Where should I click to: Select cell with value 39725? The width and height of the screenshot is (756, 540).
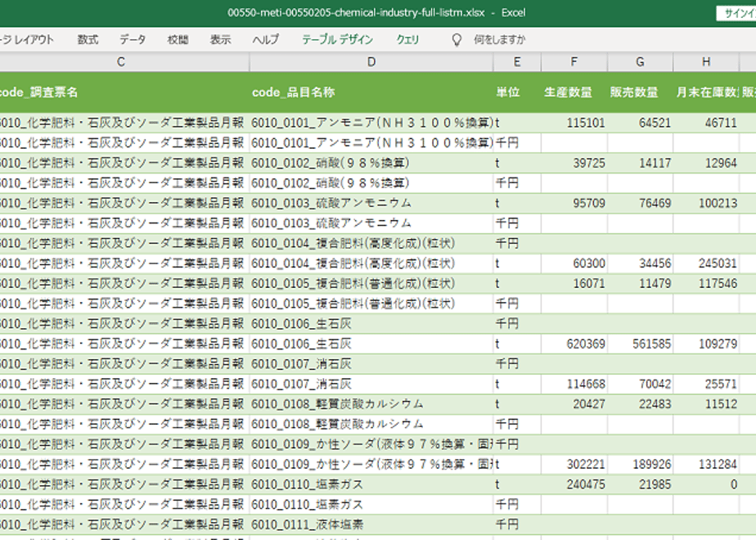(574, 163)
